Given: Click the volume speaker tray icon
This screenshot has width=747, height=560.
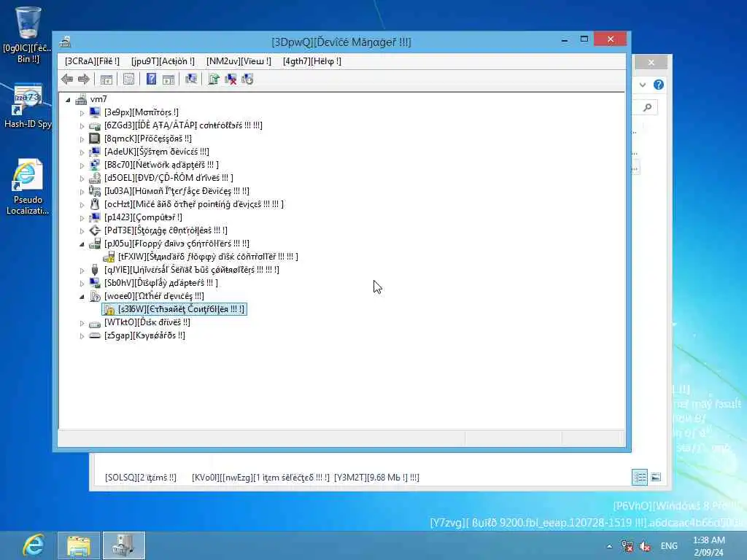Looking at the screenshot, I should pos(645,546).
